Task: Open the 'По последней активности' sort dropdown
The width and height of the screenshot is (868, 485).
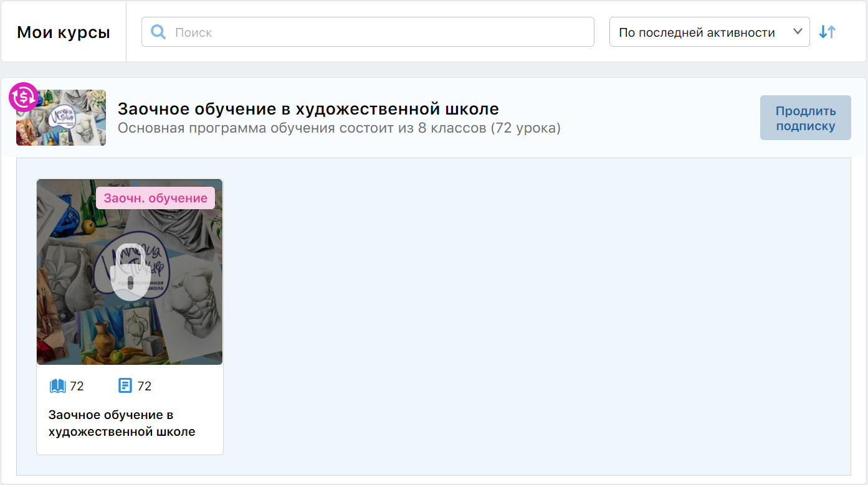Action: pyautogui.click(x=709, y=32)
